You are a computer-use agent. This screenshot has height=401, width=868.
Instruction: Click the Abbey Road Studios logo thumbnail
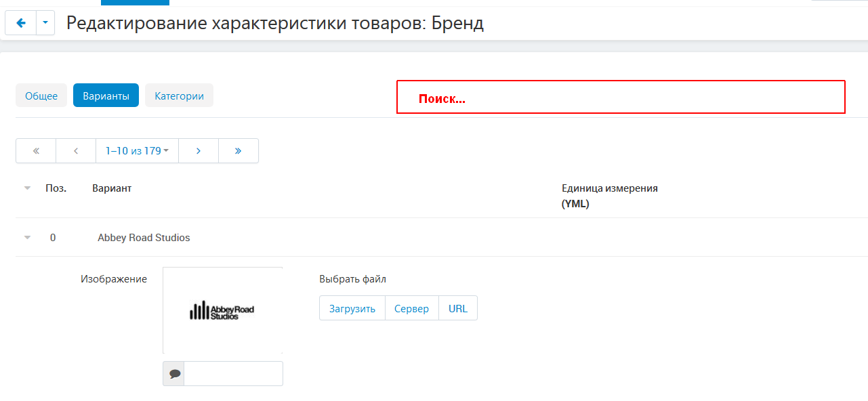[222, 310]
